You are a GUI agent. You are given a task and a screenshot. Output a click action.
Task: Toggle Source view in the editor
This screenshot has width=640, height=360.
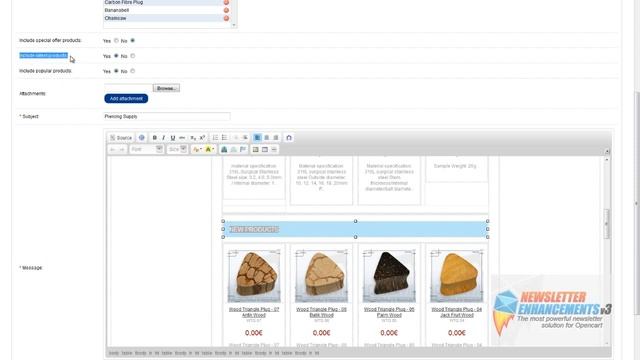click(x=121, y=138)
